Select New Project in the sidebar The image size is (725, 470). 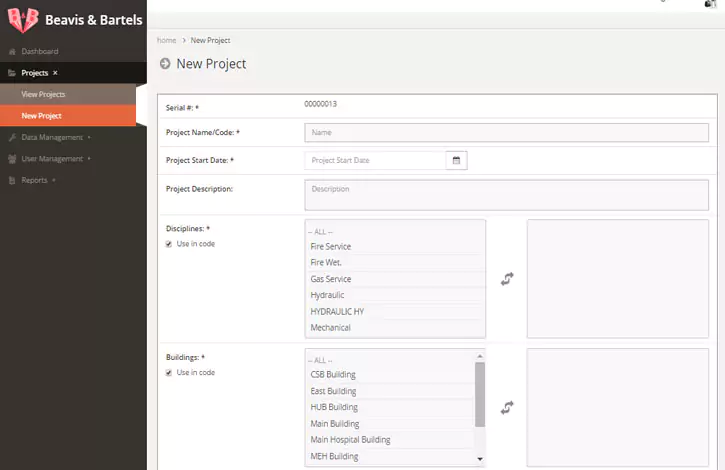point(42,116)
